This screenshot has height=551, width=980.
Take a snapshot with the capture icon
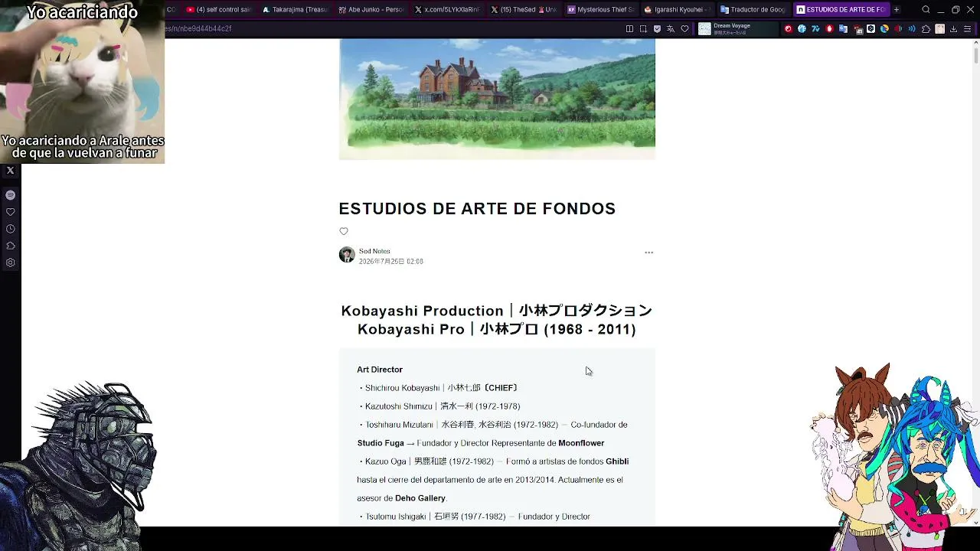pos(643,29)
